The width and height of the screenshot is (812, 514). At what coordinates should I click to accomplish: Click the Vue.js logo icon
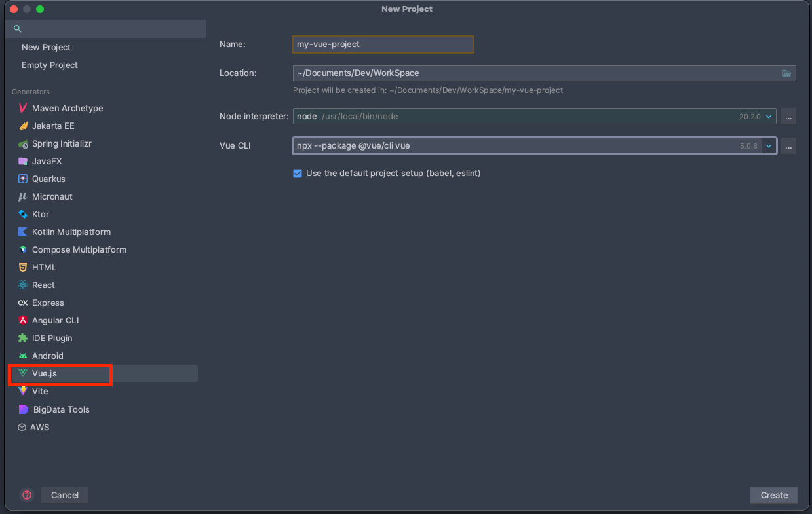click(x=23, y=373)
